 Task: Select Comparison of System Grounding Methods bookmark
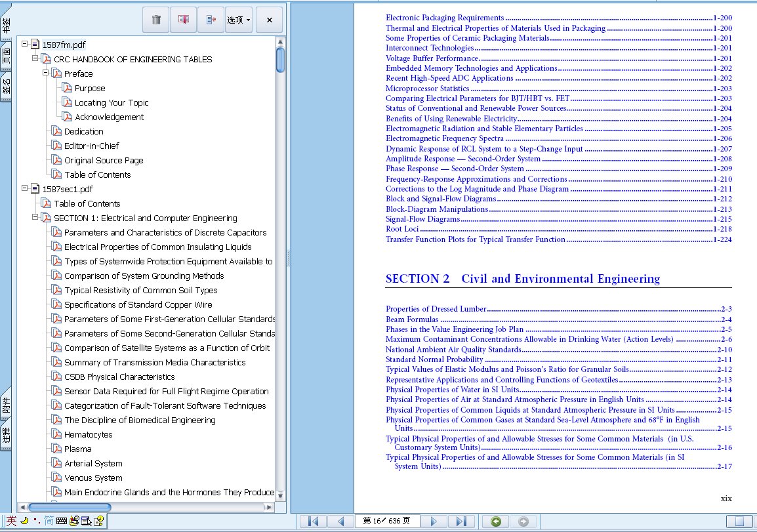[144, 276]
